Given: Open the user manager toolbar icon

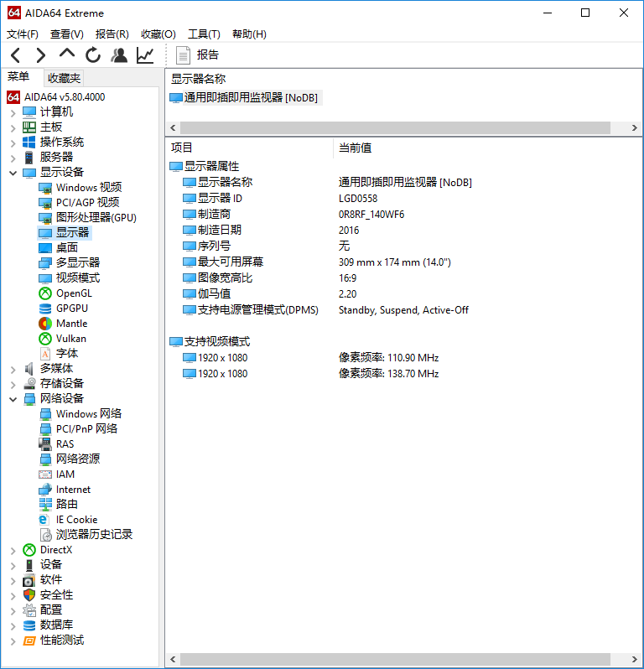Looking at the screenshot, I should [119, 55].
